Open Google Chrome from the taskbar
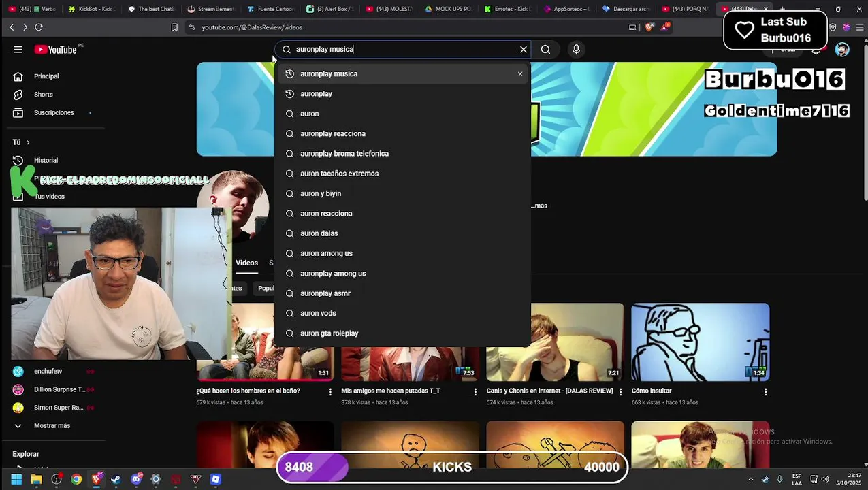 [x=76, y=479]
